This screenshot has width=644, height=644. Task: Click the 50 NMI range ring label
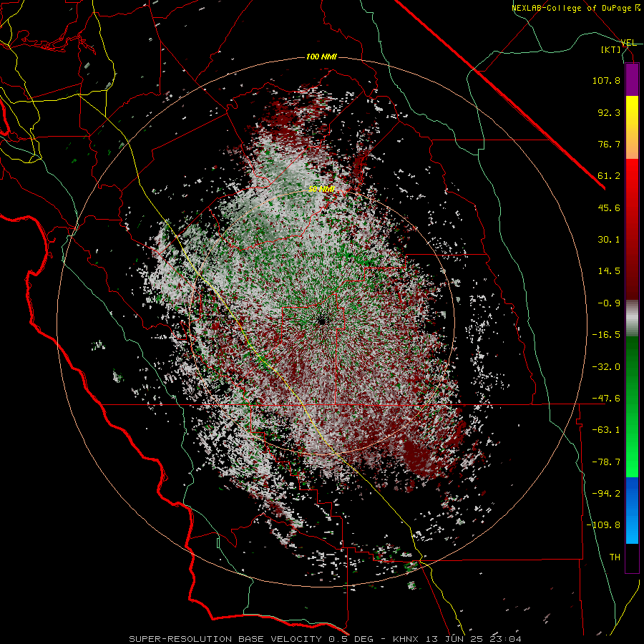click(x=321, y=190)
